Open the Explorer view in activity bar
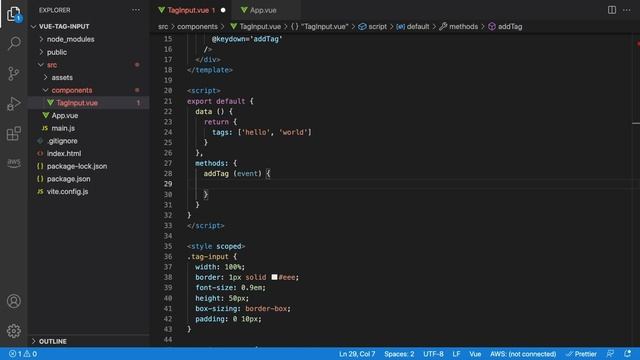Image resolution: width=640 pixels, height=360 pixels. tap(13, 14)
